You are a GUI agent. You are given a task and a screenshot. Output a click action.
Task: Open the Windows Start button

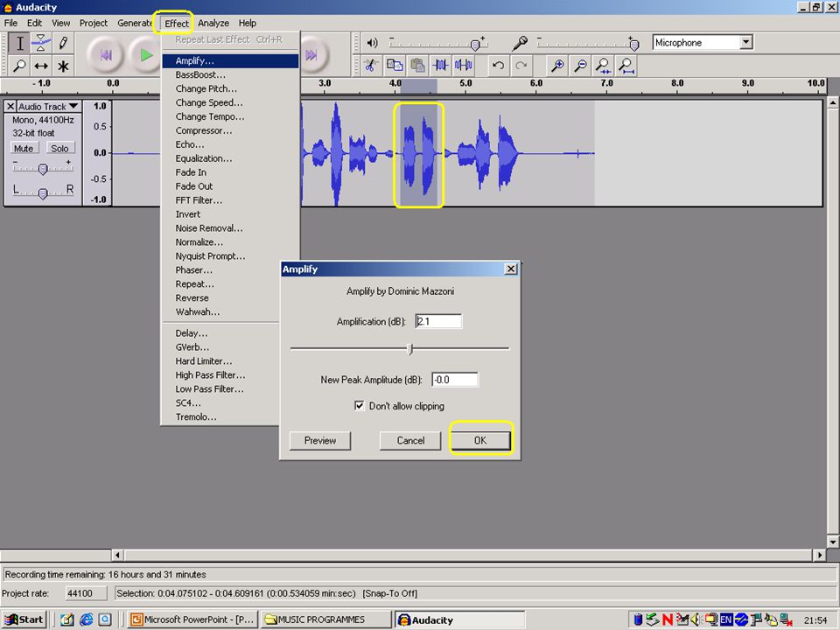(x=24, y=619)
